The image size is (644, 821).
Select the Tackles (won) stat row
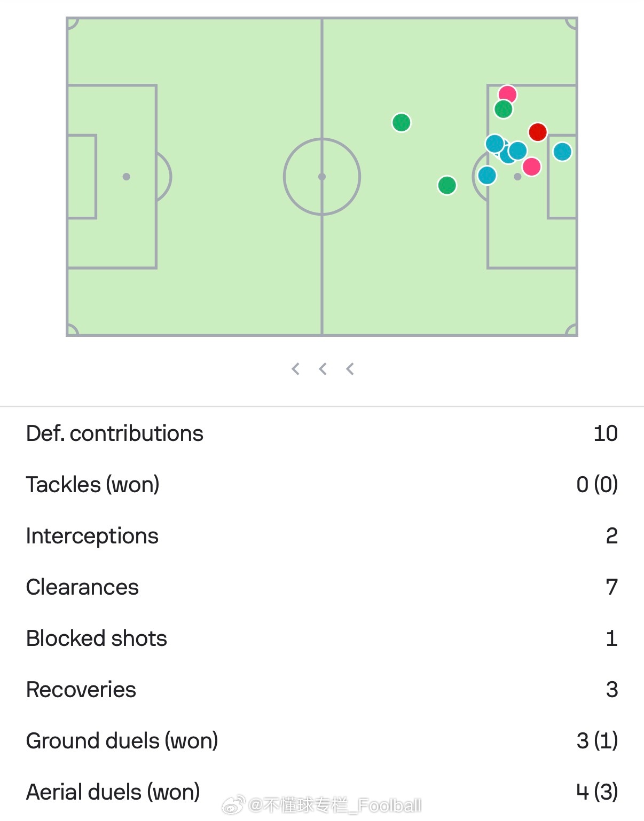[x=322, y=485]
